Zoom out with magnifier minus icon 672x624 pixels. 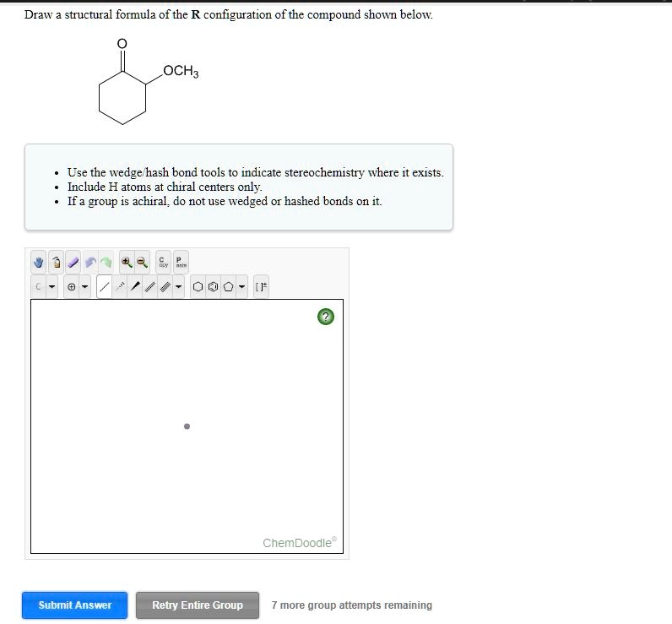[x=143, y=262]
